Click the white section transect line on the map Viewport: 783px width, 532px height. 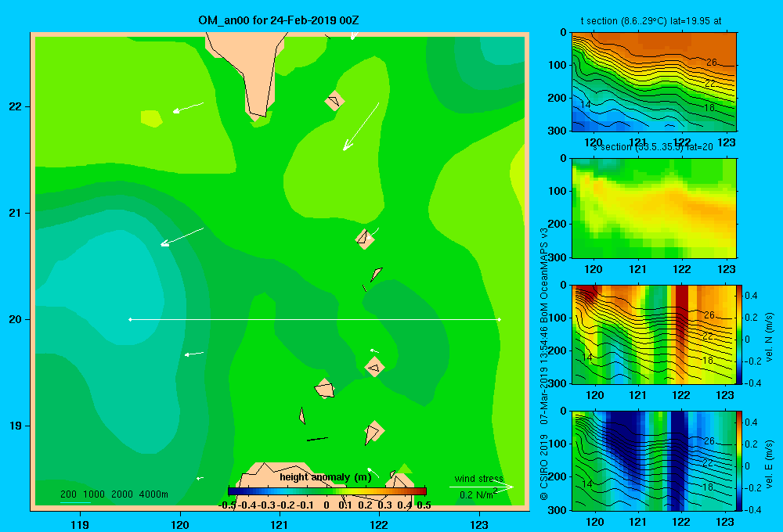(315, 319)
